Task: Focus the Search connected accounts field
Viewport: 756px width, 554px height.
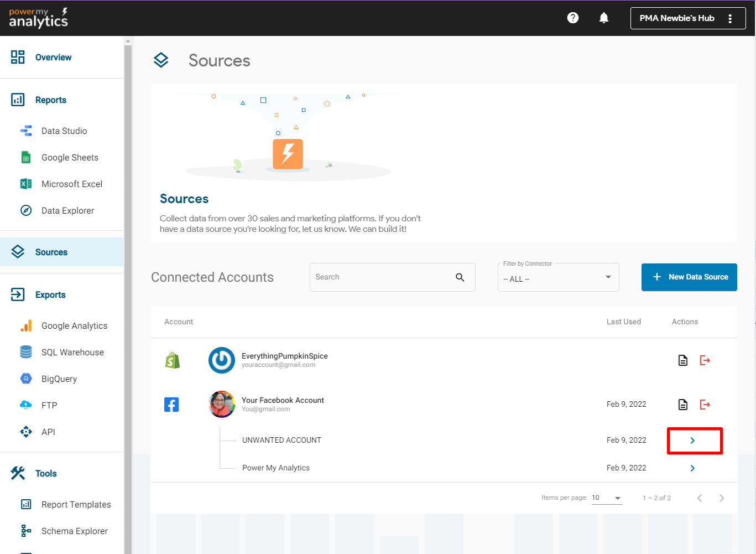Action: (x=393, y=277)
